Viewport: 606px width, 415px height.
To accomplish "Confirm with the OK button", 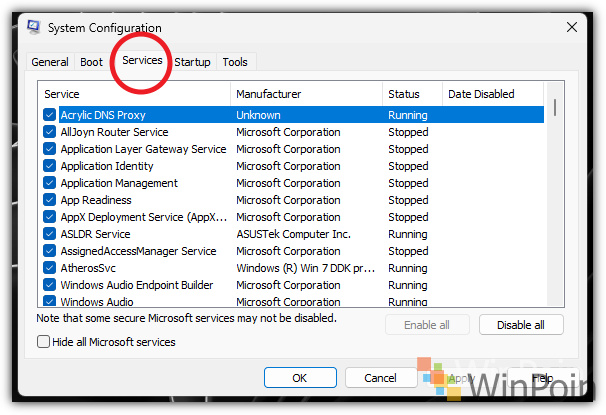I will coord(300,378).
